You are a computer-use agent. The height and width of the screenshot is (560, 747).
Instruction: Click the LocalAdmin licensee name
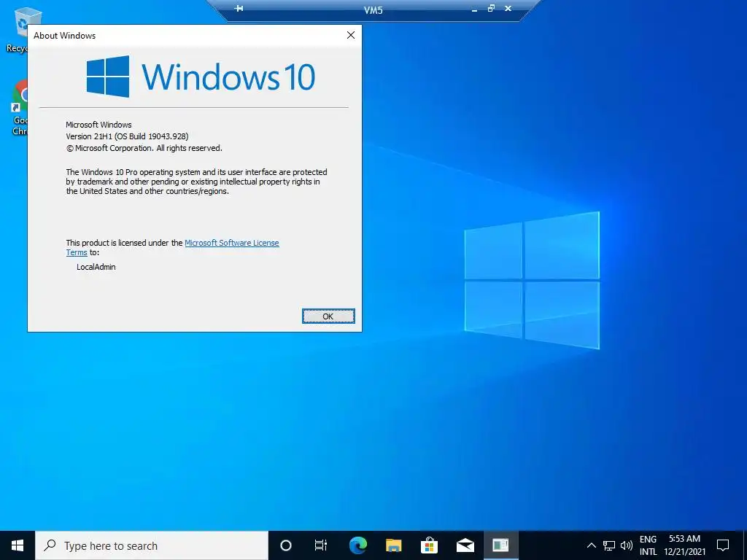(x=96, y=267)
